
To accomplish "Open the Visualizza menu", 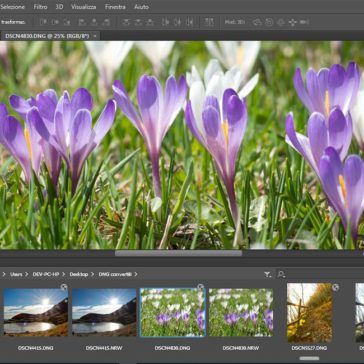I will tap(84, 7).
